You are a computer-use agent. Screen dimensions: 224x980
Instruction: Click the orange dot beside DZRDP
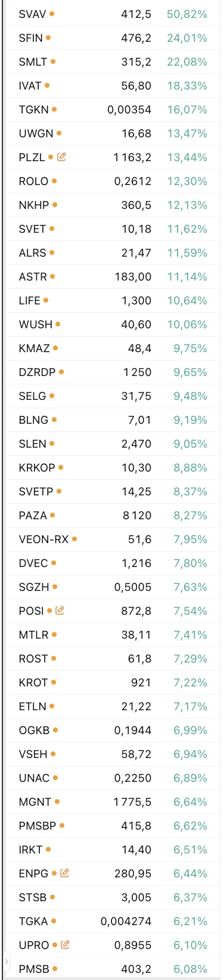coord(61,372)
